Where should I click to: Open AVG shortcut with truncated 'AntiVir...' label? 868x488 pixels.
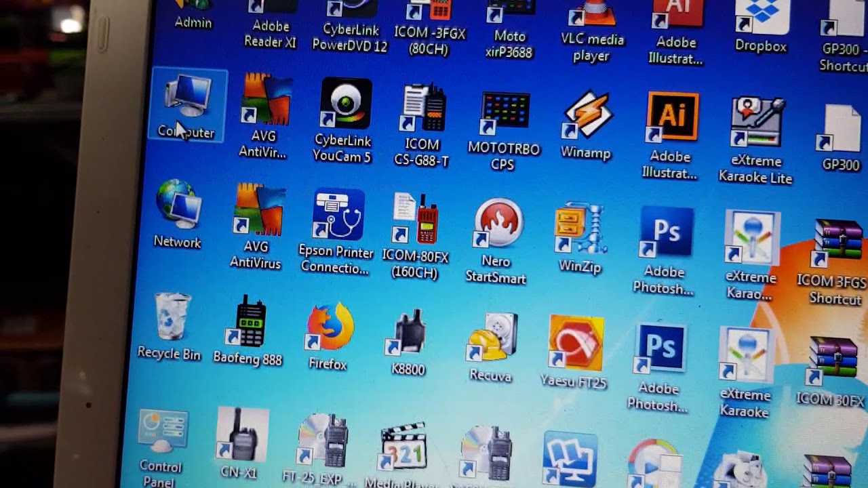264,115
